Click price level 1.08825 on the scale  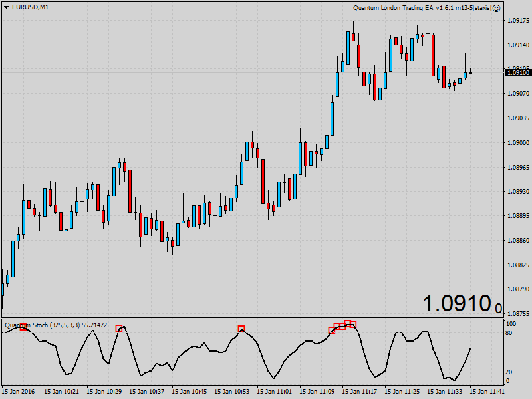click(x=518, y=265)
